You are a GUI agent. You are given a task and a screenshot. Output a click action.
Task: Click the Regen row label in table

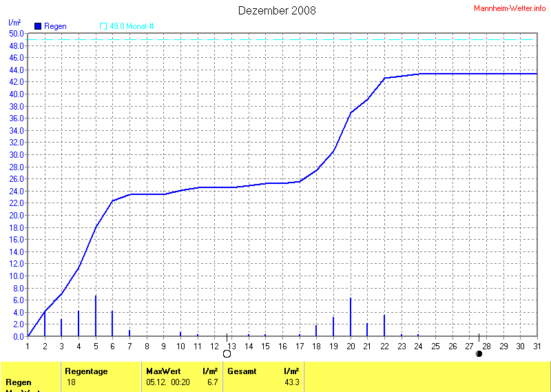point(18,382)
